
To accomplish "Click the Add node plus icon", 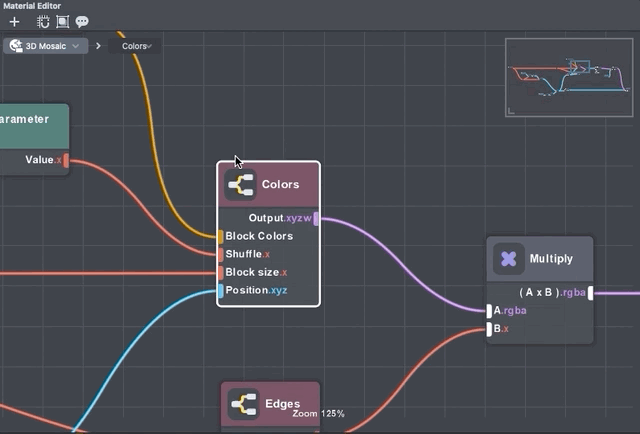I will pos(14,21).
